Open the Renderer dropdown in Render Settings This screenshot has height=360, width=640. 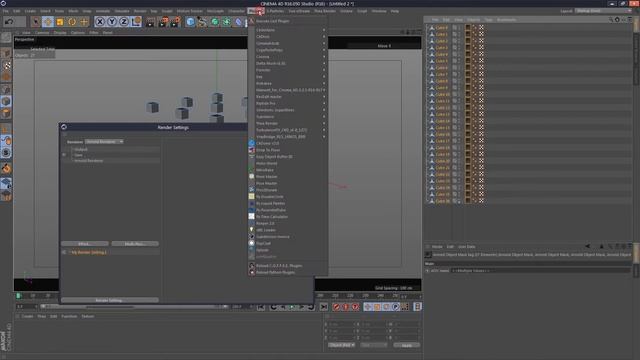104,142
